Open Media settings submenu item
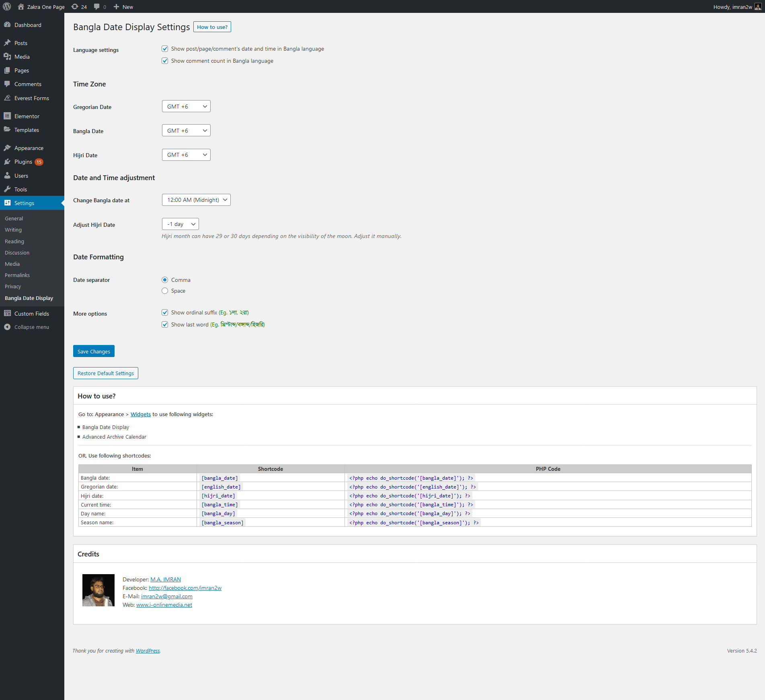This screenshot has height=700, width=765. point(12,264)
